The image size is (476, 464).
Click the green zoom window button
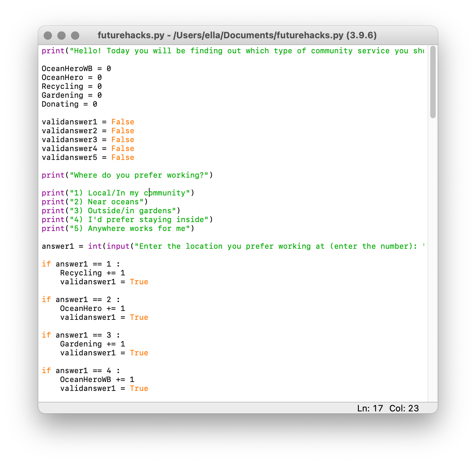pyautogui.click(x=75, y=36)
